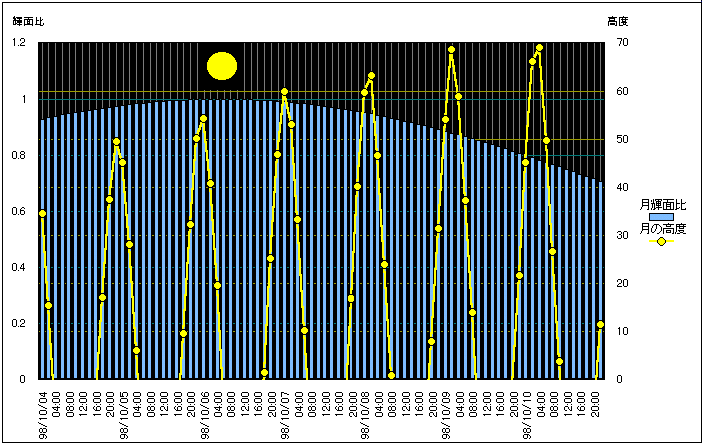This screenshot has height=443, width=702.
Task: Click the last altitude marker at chart's right edge
Action: [600, 324]
